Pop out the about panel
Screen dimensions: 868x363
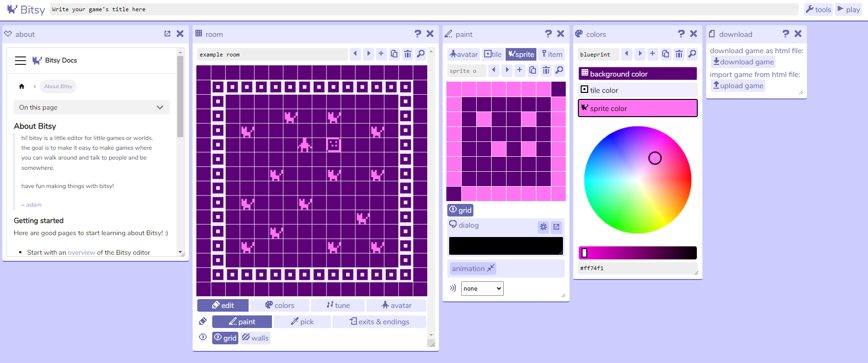[167, 34]
